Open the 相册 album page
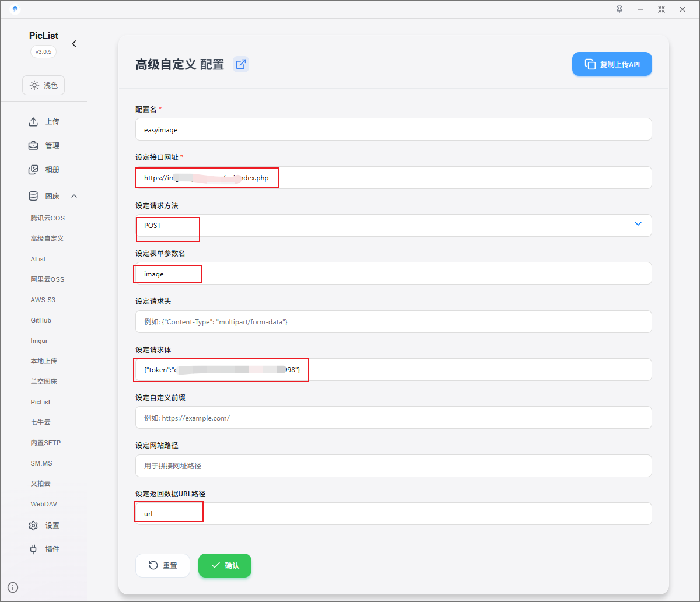This screenshot has width=700, height=602. click(x=44, y=170)
